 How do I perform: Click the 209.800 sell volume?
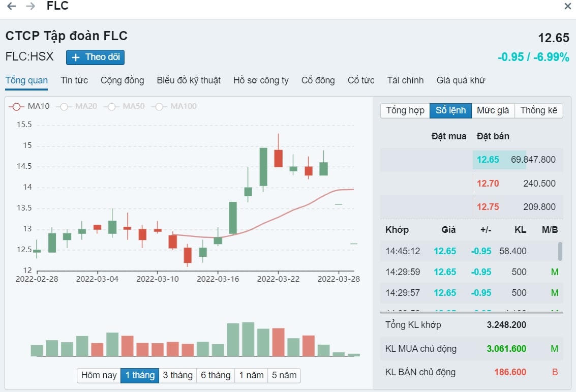click(x=539, y=207)
